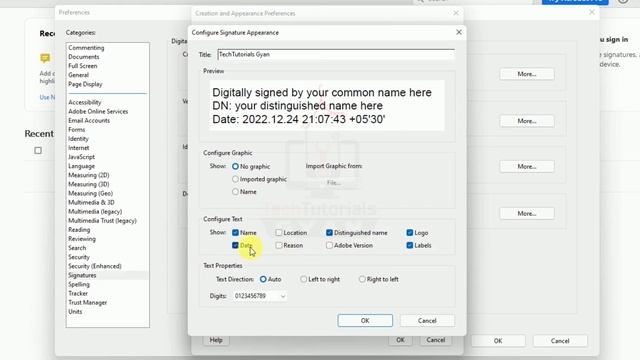Choose the Name radio under Configure Graphic
This screenshot has width=640, height=360.
point(236,192)
